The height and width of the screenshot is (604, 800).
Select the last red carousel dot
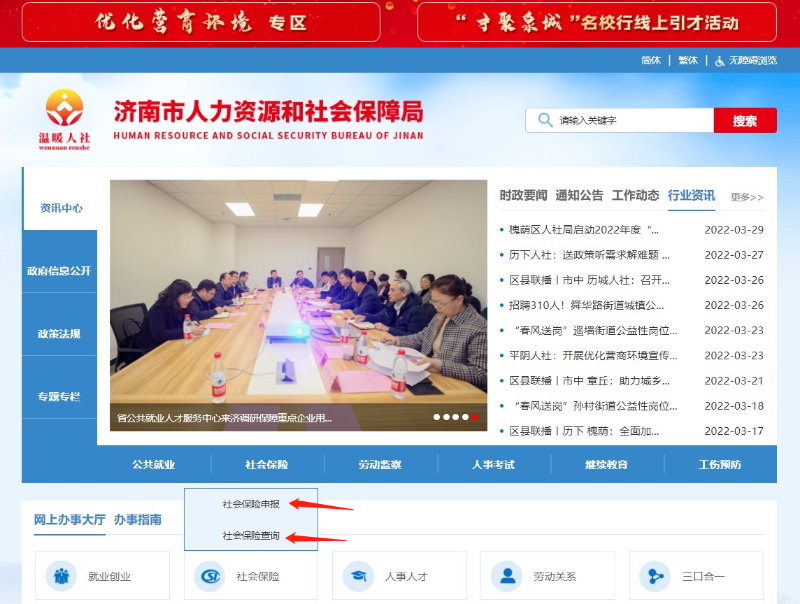(474, 417)
